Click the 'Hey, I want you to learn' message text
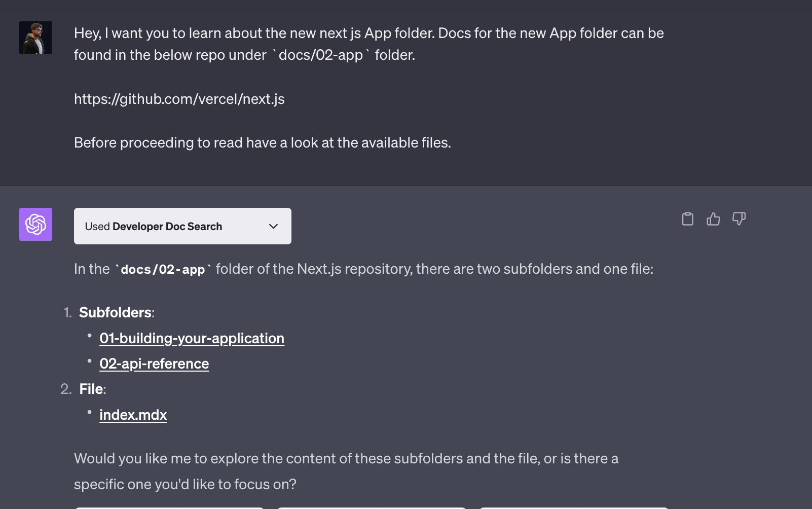The image size is (812, 509). (x=369, y=44)
